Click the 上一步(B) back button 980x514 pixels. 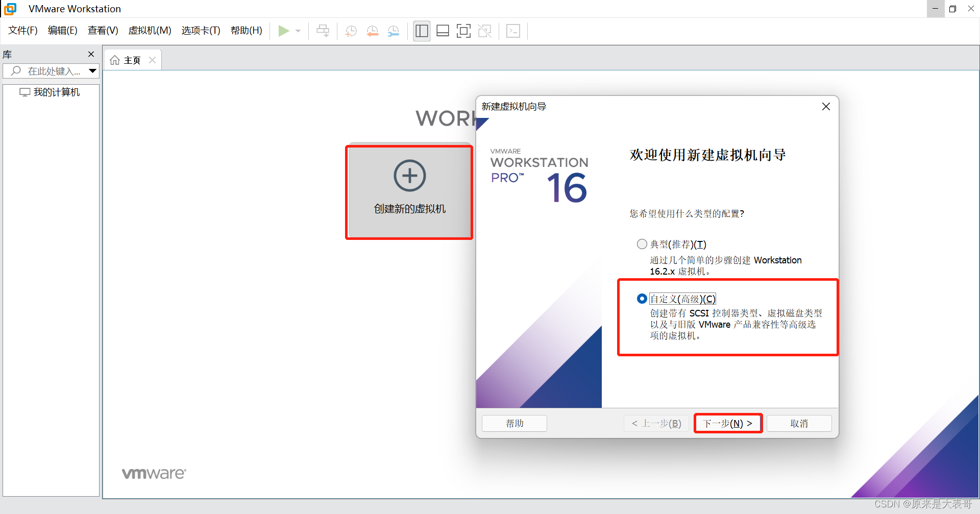(656, 423)
